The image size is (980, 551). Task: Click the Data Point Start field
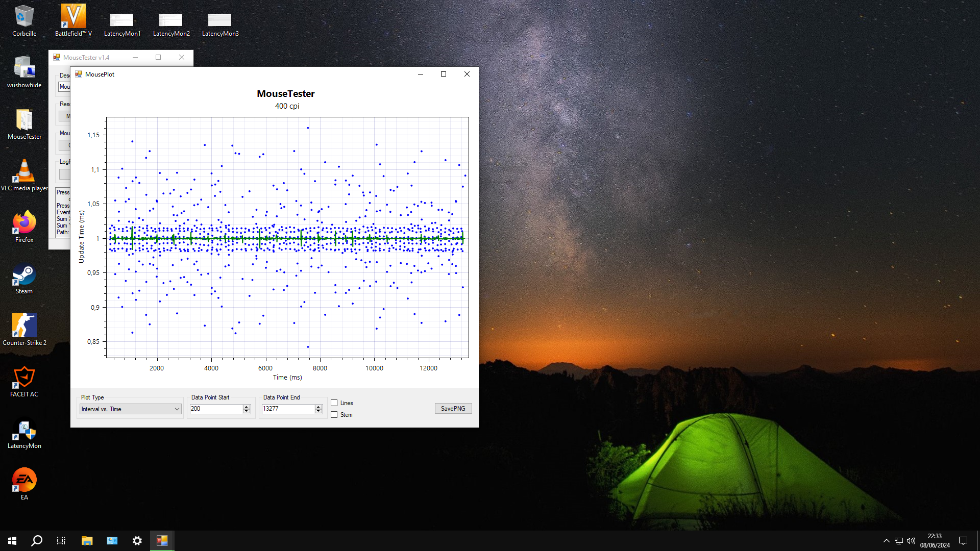pos(216,409)
